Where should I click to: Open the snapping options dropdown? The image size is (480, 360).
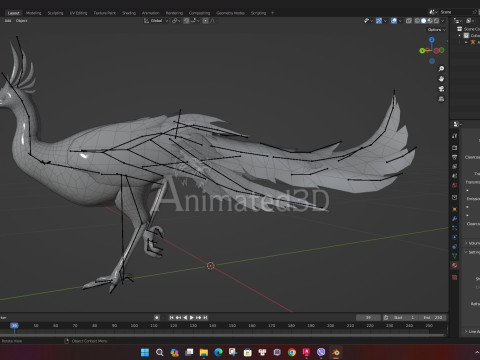tap(195, 21)
